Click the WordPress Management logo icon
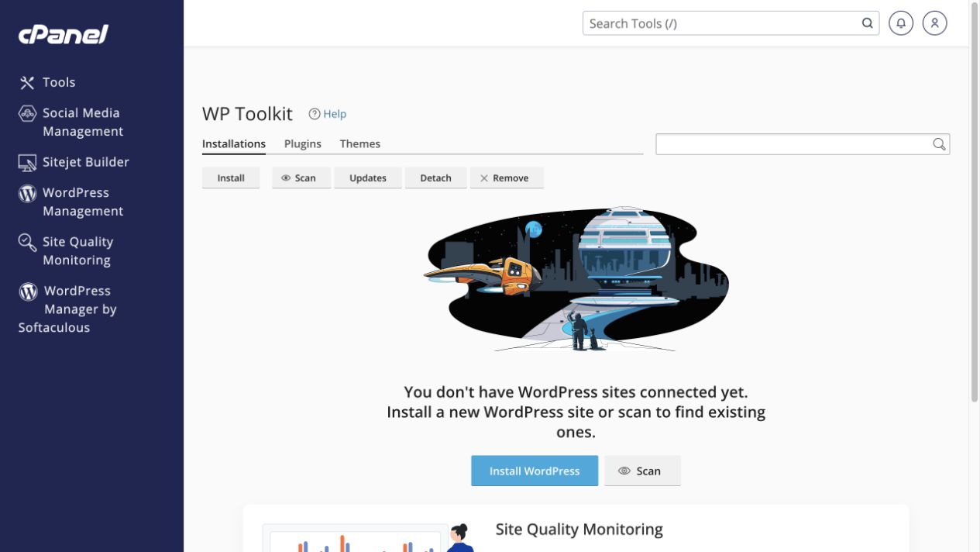This screenshot has height=552, width=980. (x=27, y=193)
